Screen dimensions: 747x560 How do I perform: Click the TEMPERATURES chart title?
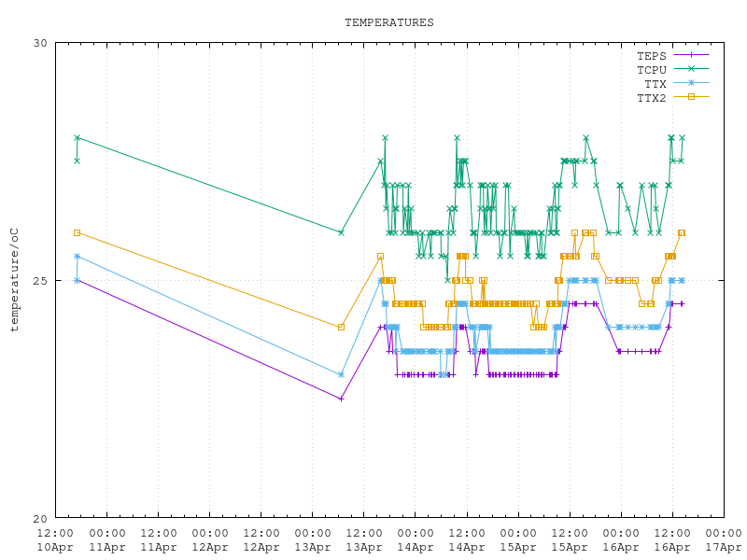(x=388, y=22)
